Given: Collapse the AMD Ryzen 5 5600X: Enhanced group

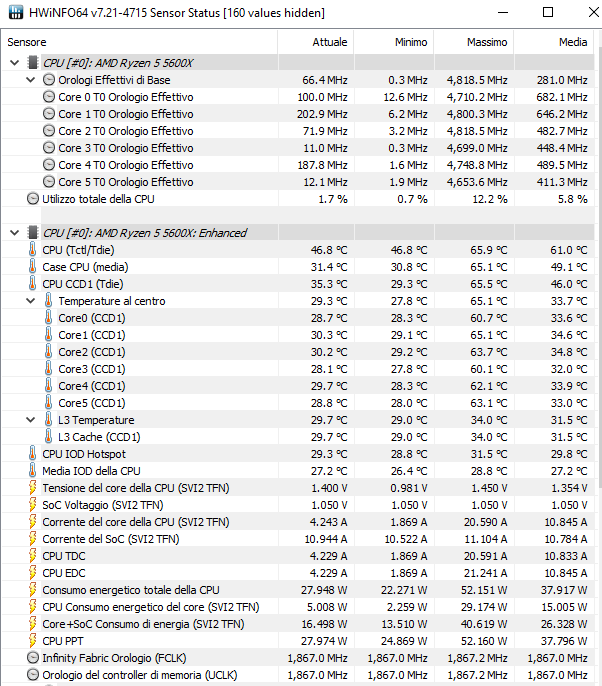Looking at the screenshot, I should click(14, 233).
